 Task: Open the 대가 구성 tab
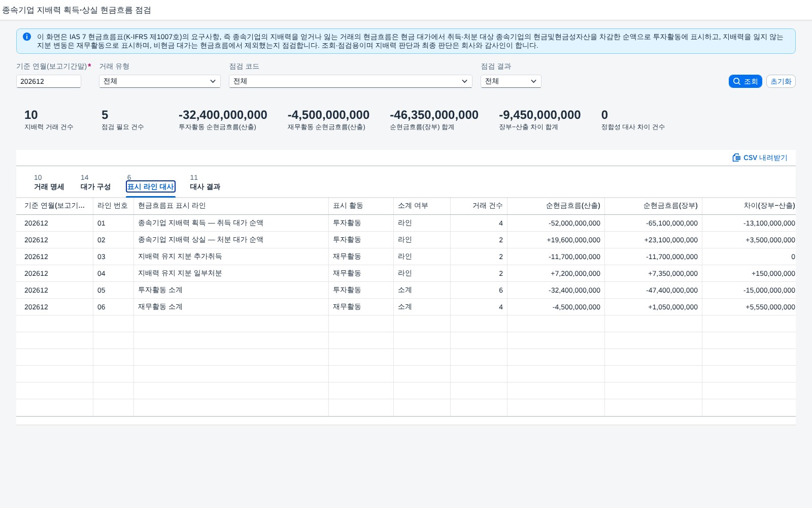coord(95,183)
